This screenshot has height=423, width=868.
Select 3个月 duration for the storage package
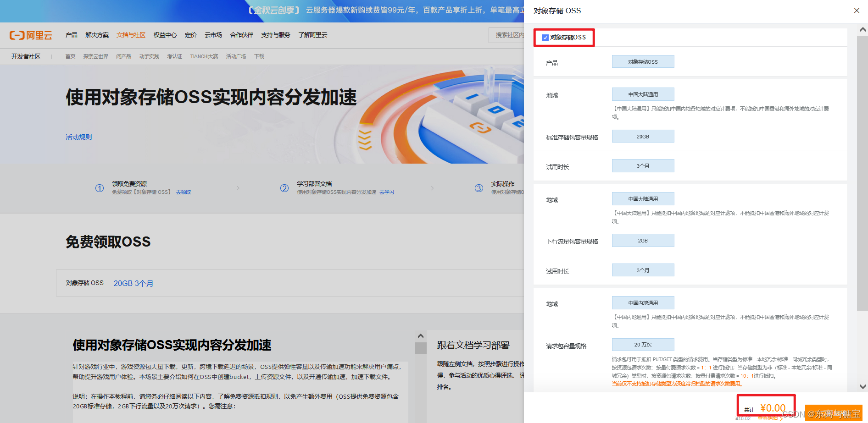point(643,166)
